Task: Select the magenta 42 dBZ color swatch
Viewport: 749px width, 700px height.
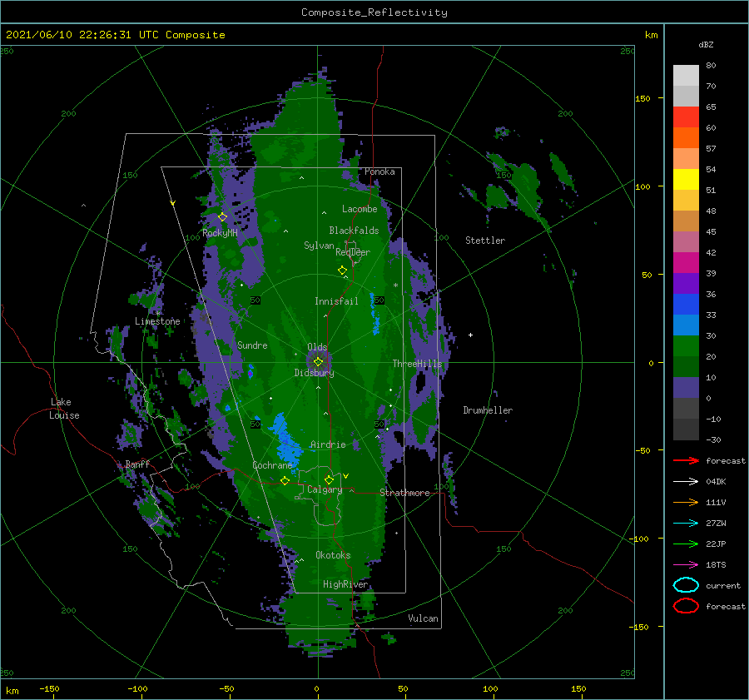Action: (686, 262)
